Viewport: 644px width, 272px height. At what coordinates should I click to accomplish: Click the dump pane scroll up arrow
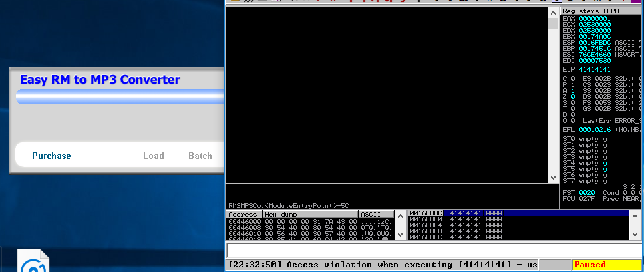click(x=401, y=216)
